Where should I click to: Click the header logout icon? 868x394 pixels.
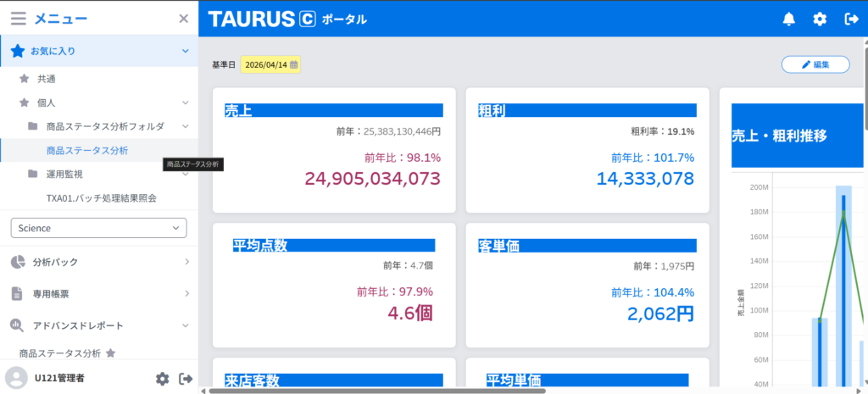tap(850, 19)
